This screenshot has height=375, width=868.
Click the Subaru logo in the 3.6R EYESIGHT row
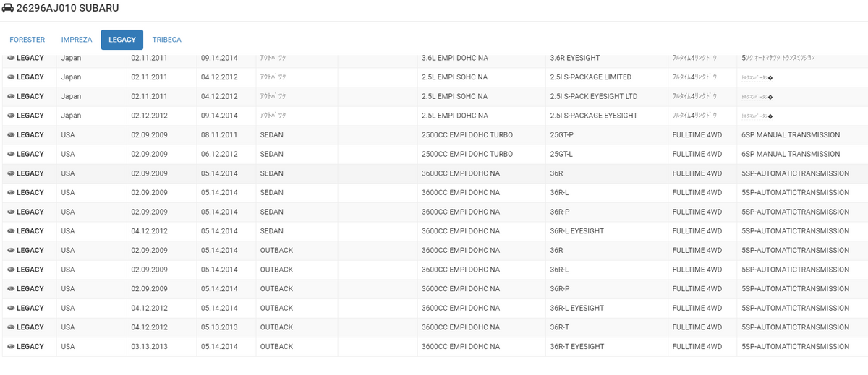pyautogui.click(x=11, y=58)
